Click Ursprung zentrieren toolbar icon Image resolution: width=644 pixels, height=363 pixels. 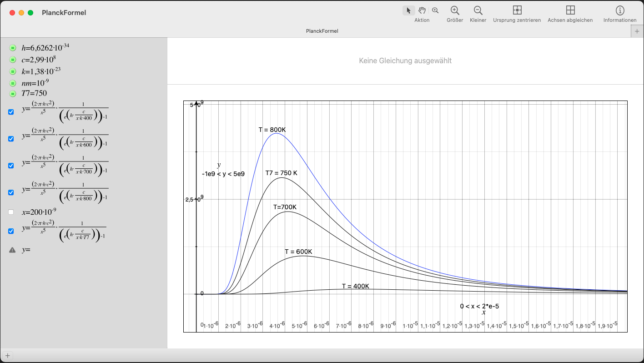(x=517, y=10)
